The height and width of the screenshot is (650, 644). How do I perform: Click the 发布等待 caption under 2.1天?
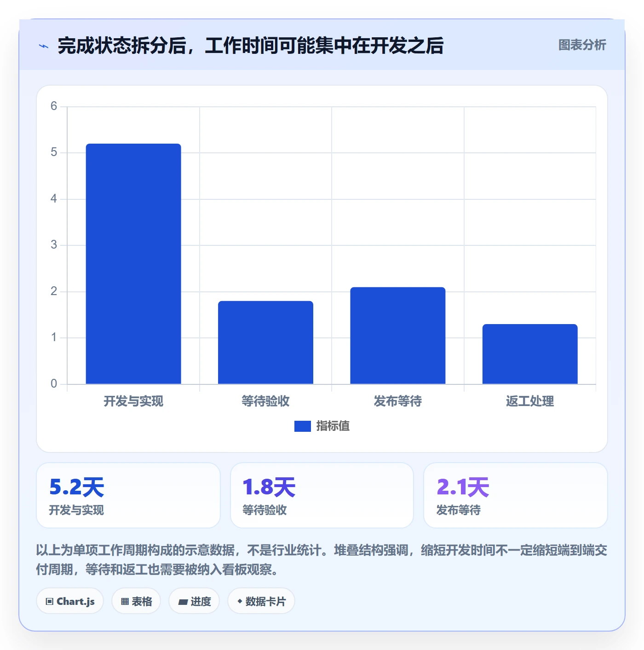[x=458, y=510]
